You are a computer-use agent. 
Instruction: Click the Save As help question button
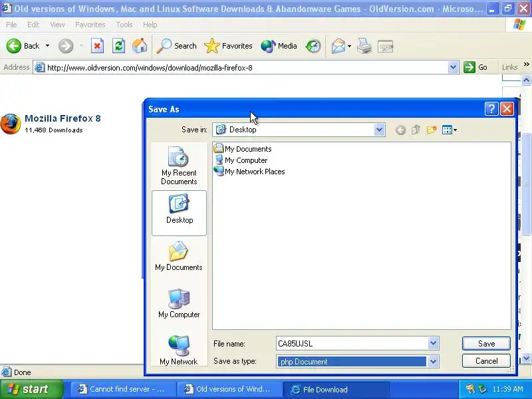[491, 109]
